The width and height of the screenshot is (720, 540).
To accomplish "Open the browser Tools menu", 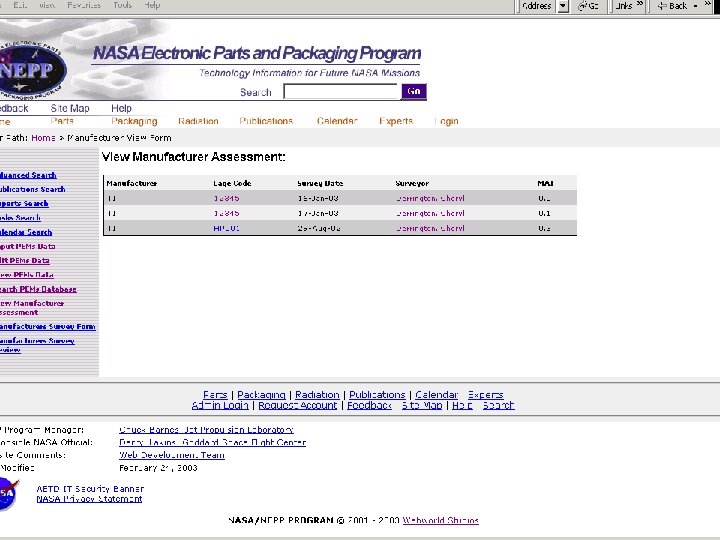I will point(123,5).
